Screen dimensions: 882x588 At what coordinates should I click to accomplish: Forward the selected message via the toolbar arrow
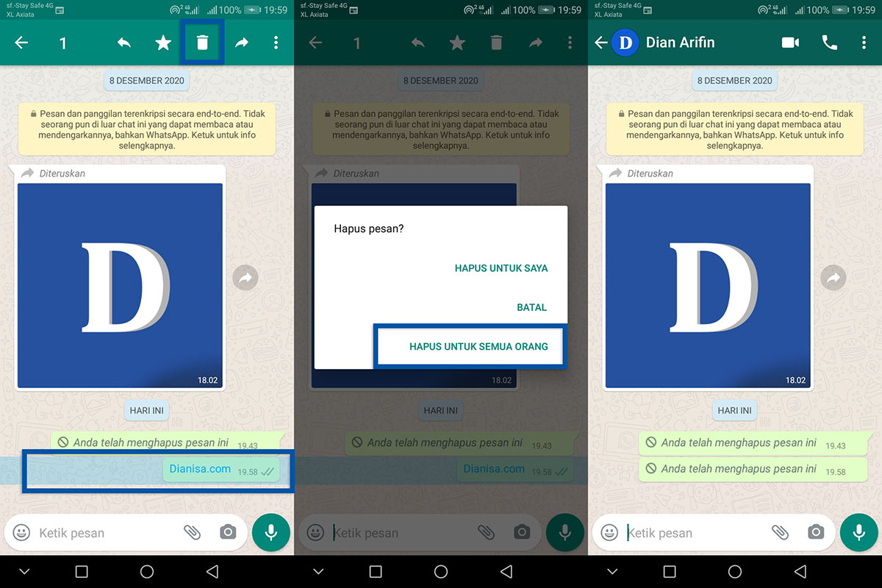click(241, 43)
